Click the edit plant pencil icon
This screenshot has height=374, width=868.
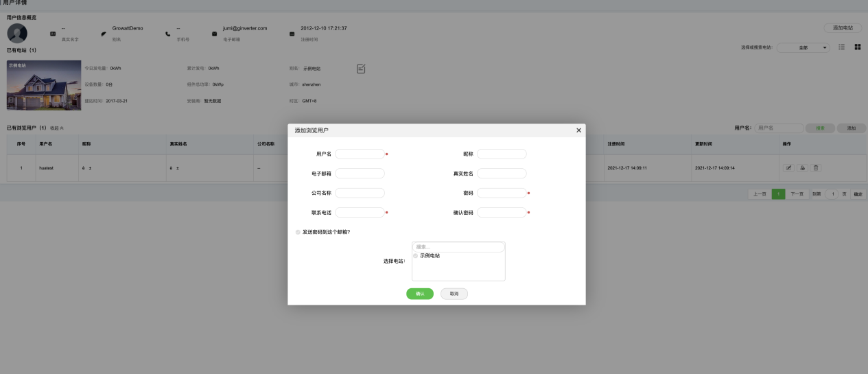tap(361, 68)
